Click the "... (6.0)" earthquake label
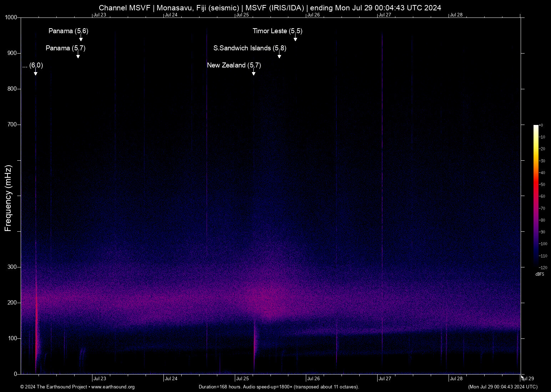Viewport: 551px width, 392px height. pos(32,65)
